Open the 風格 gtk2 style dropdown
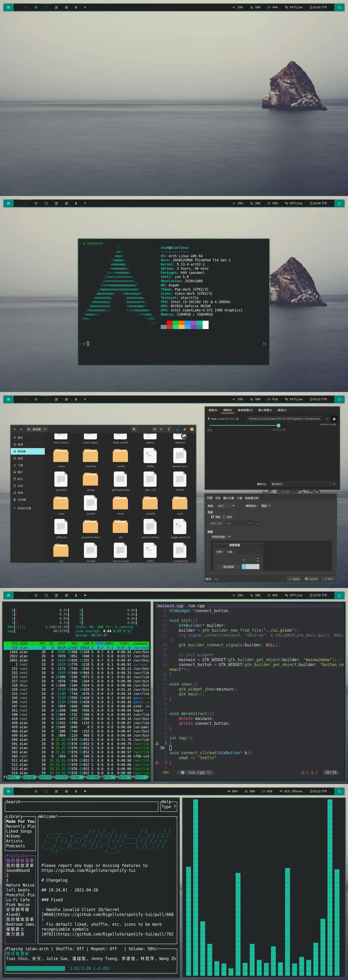The image size is (348, 980). (x=226, y=506)
